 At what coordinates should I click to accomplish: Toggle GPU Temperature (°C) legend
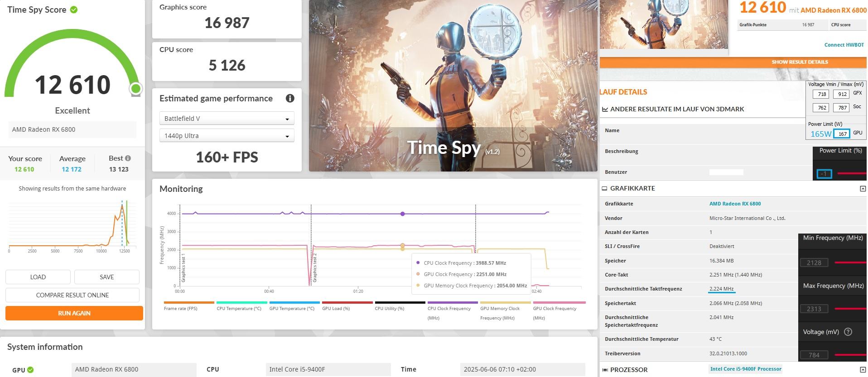(294, 306)
